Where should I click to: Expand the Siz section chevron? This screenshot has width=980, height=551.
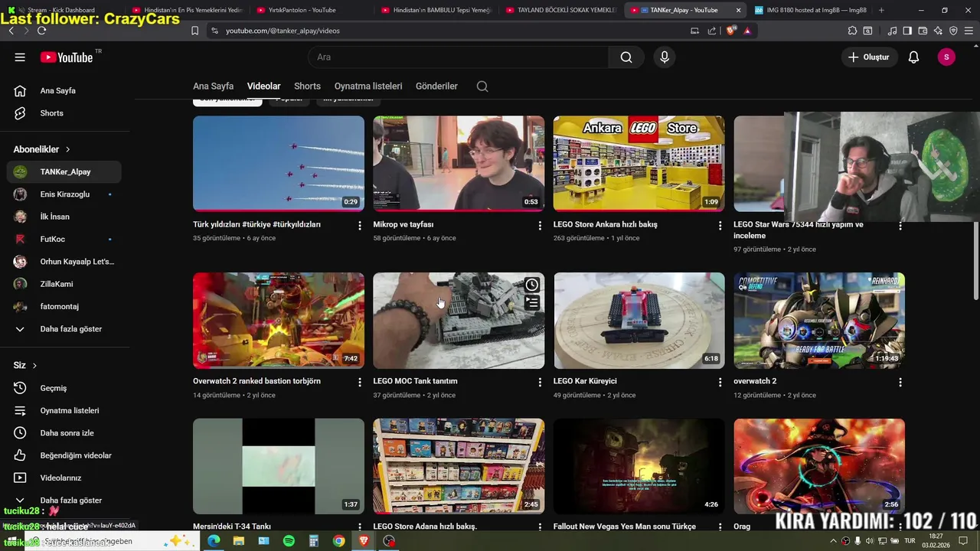[34, 366]
